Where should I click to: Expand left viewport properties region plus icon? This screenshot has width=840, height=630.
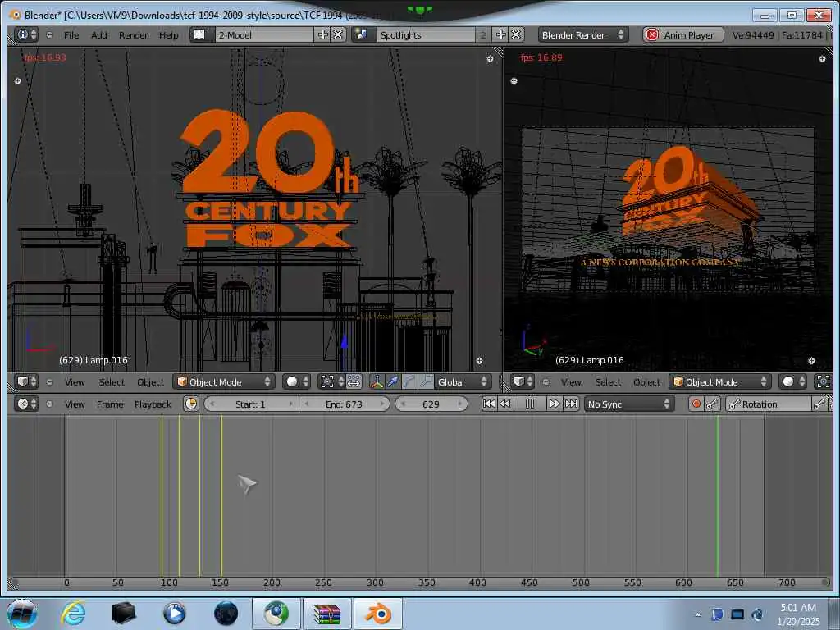tap(490, 59)
